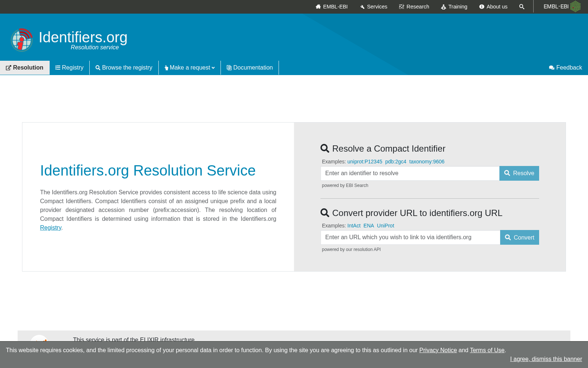Screen dimensions: 588x368
Task: Expand the Make a request dropdown
Action: (x=190, y=68)
